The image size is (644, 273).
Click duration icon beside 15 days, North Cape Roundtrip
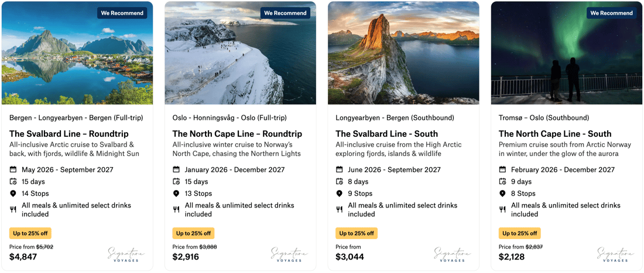point(176,182)
